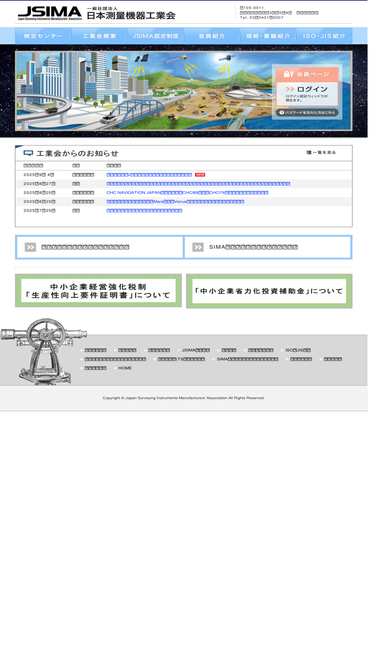
Task: Go to the 会員紹介 navigation tab
Action: 212,36
